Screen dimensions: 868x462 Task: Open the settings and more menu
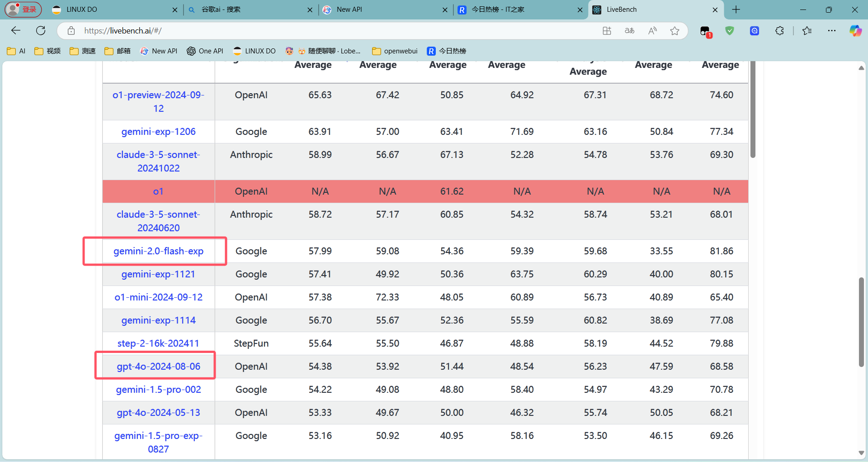[x=832, y=31]
